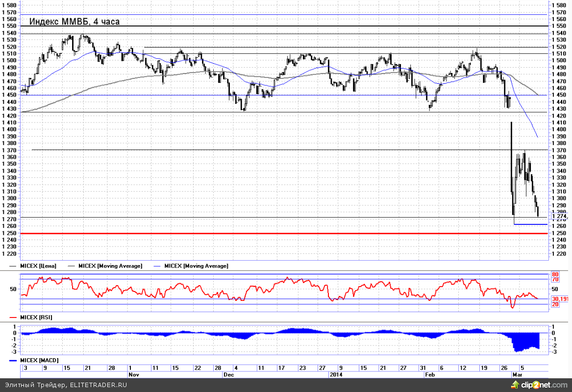Select the blue MICEX Moving Average legend entry
The width and height of the screenshot is (572, 392).
(196, 266)
